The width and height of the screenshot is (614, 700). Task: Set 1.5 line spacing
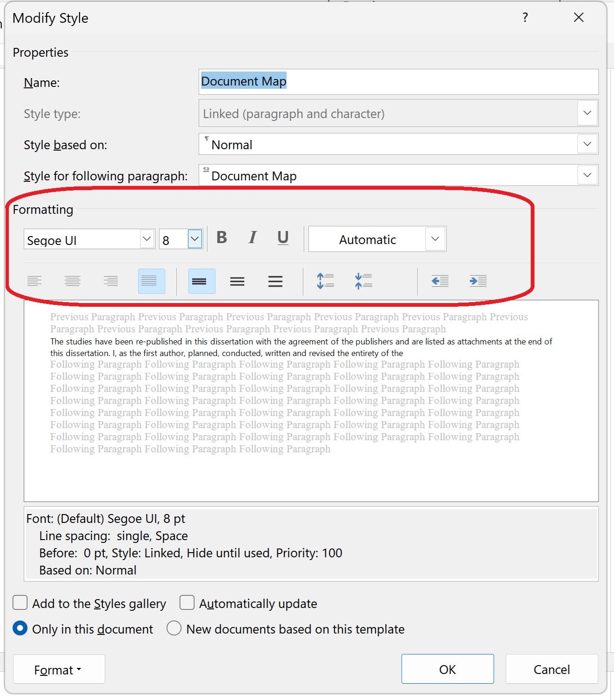point(237,281)
